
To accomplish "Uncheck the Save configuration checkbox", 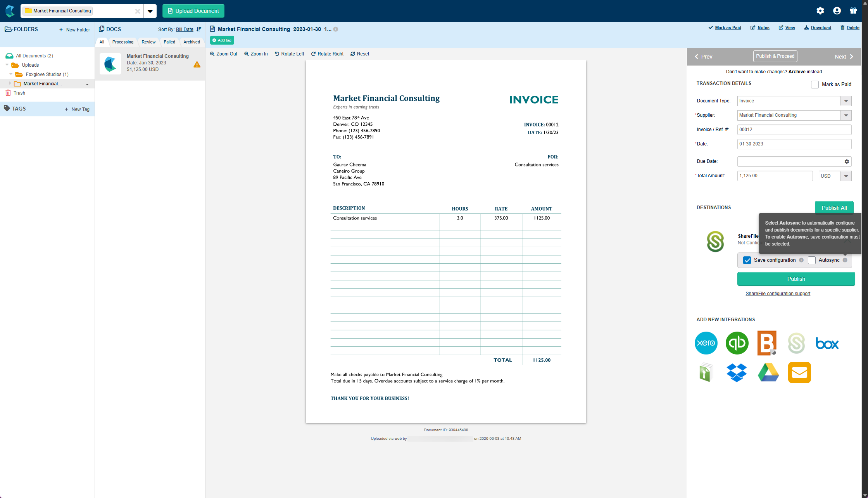I will click(x=747, y=260).
